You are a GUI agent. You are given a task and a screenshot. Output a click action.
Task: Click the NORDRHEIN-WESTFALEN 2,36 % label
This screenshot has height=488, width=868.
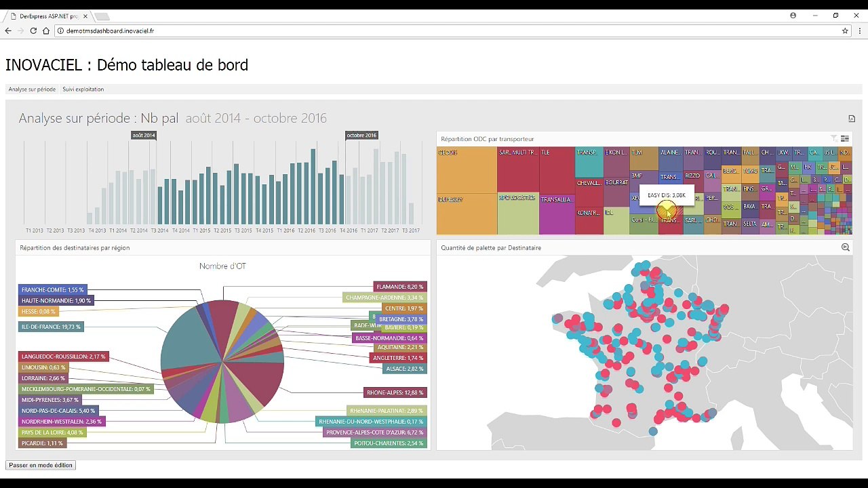(x=62, y=422)
